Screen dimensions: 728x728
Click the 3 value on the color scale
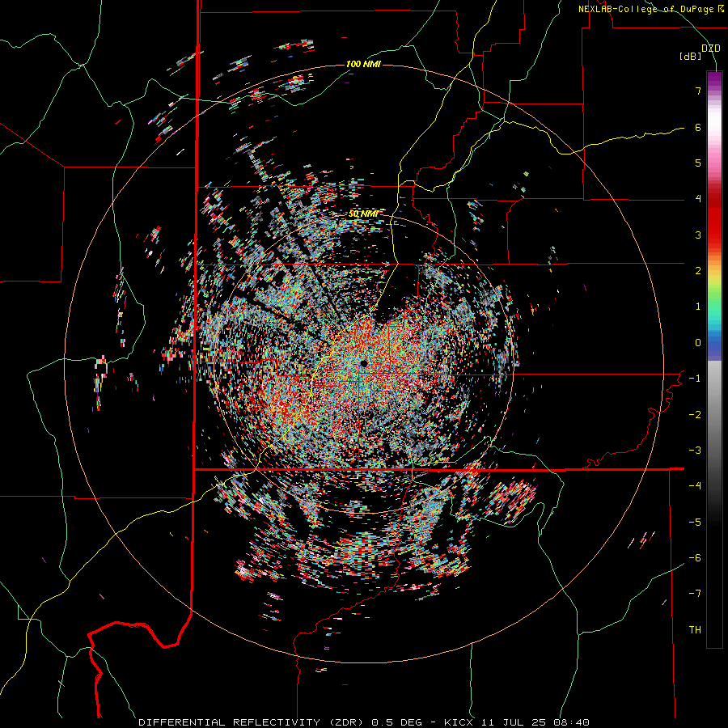pos(698,235)
